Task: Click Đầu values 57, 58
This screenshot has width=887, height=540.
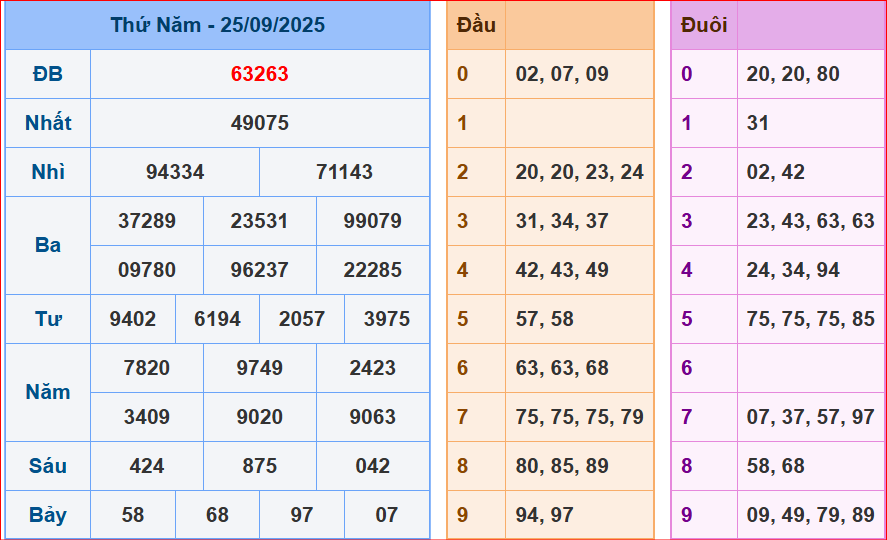Action: click(x=544, y=319)
